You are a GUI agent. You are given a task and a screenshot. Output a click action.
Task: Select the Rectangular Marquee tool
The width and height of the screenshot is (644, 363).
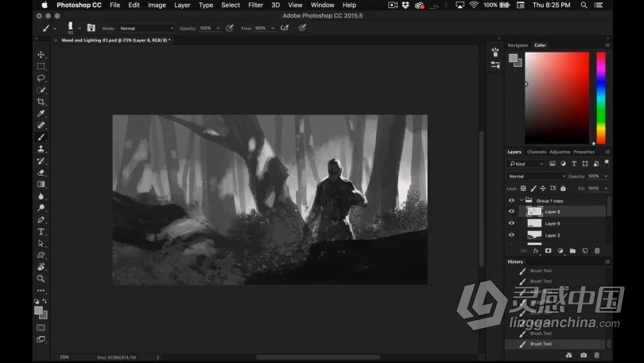click(x=41, y=66)
